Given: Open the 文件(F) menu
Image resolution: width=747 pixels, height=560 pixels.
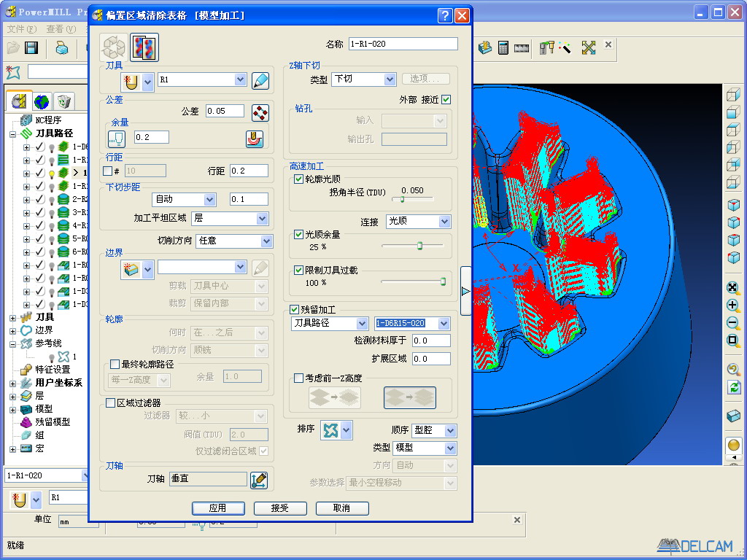Looking at the screenshot, I should point(22,29).
